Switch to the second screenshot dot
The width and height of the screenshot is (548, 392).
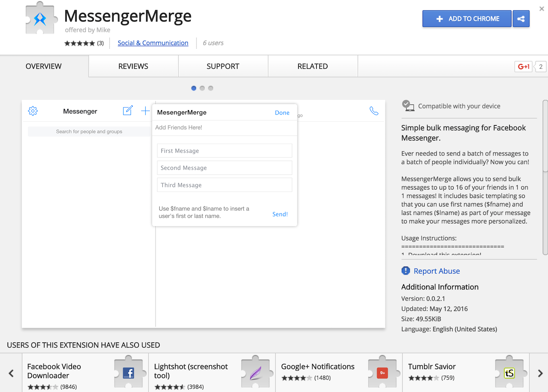pyautogui.click(x=202, y=88)
